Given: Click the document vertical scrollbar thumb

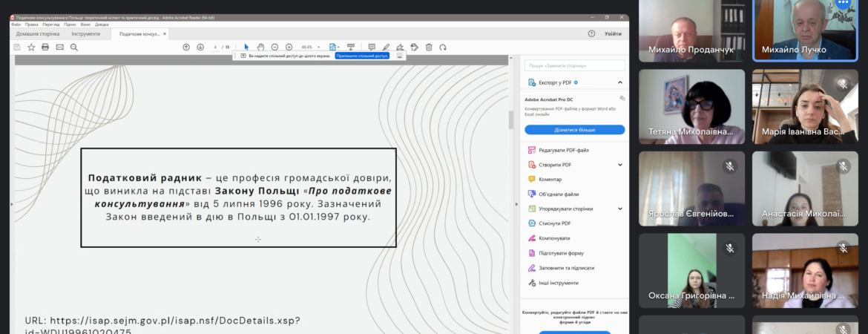Looking at the screenshot, I should pos(511,119).
